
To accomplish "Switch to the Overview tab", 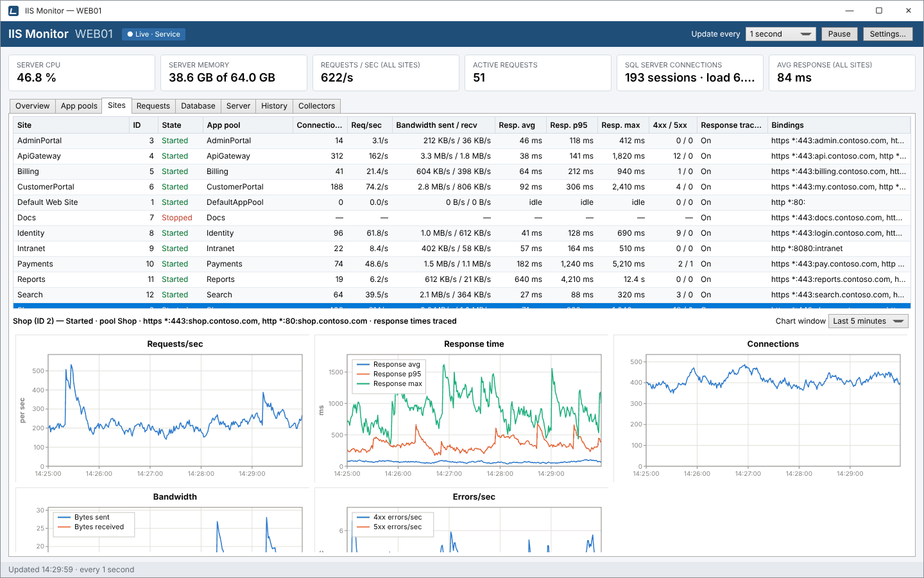I will pos(32,106).
